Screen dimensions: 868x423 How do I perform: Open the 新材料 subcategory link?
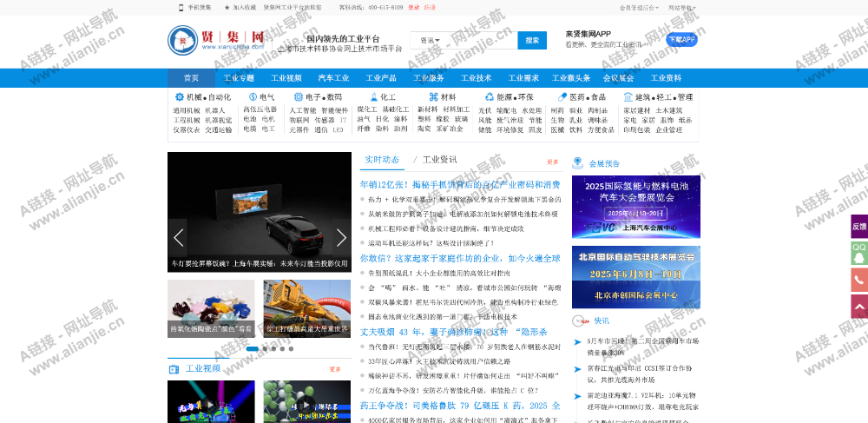coord(427,109)
